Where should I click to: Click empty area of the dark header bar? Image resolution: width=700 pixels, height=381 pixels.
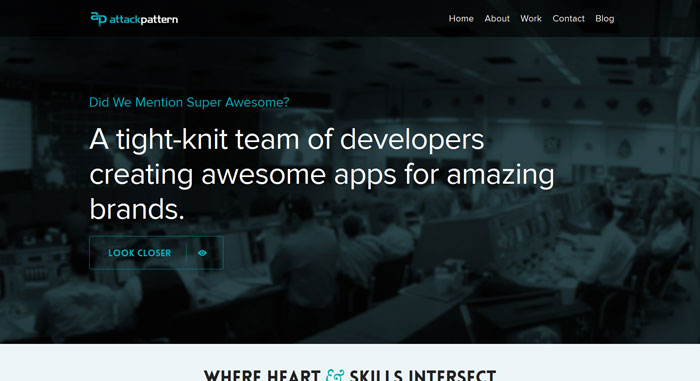(312, 18)
